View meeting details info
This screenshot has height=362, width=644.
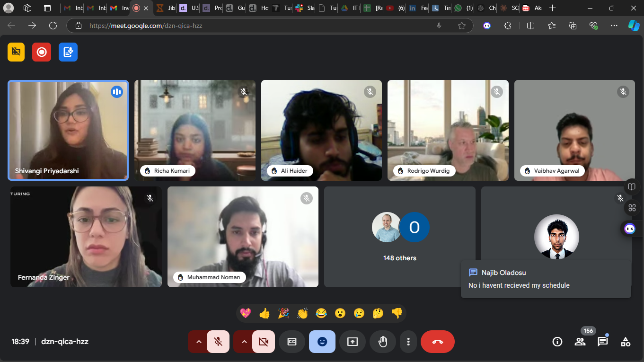point(557,341)
